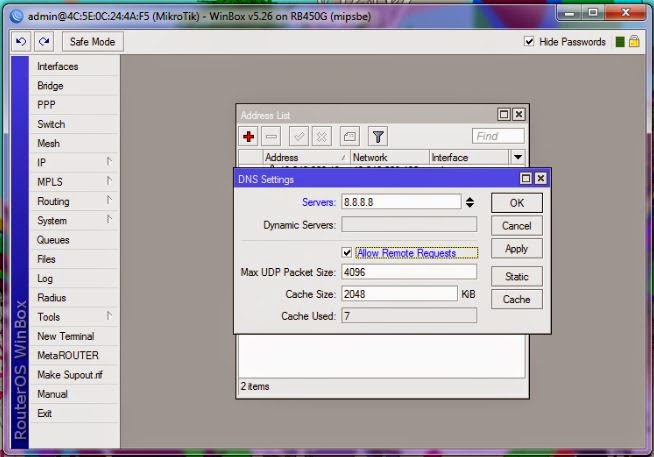
Task: Close the DNS Settings dialog
Action: pyautogui.click(x=541, y=178)
